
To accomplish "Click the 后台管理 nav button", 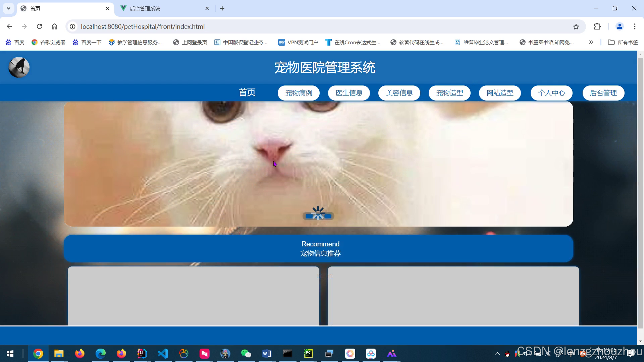I will pyautogui.click(x=603, y=93).
